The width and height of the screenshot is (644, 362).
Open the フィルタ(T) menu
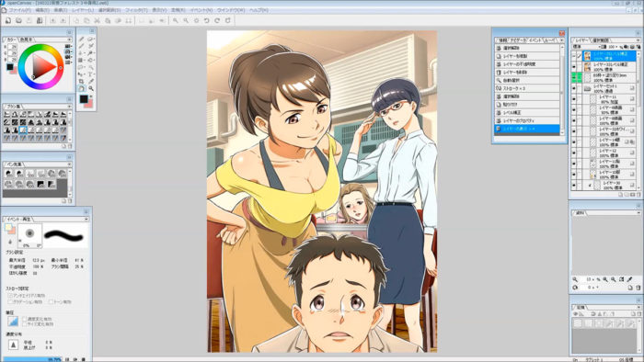click(136, 10)
